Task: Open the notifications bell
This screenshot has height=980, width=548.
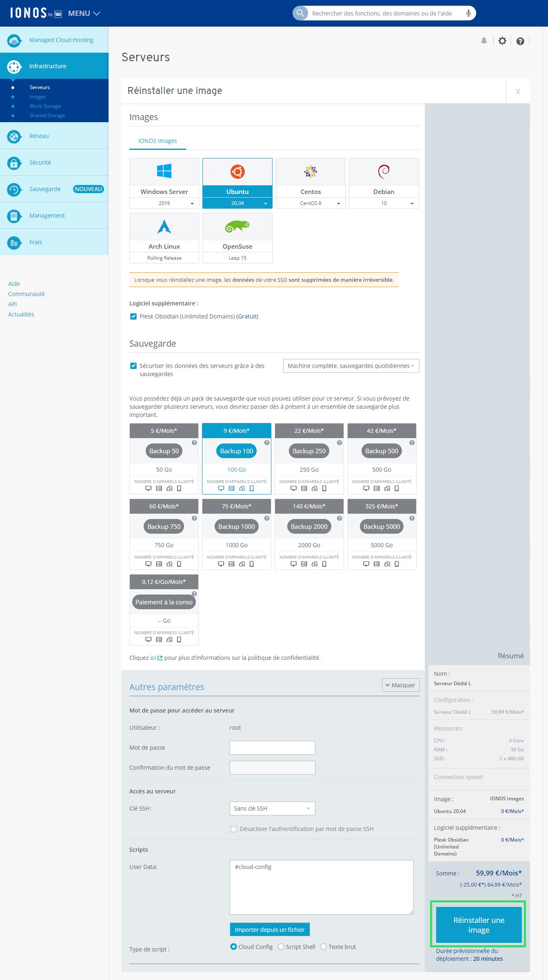Action: pyautogui.click(x=484, y=40)
